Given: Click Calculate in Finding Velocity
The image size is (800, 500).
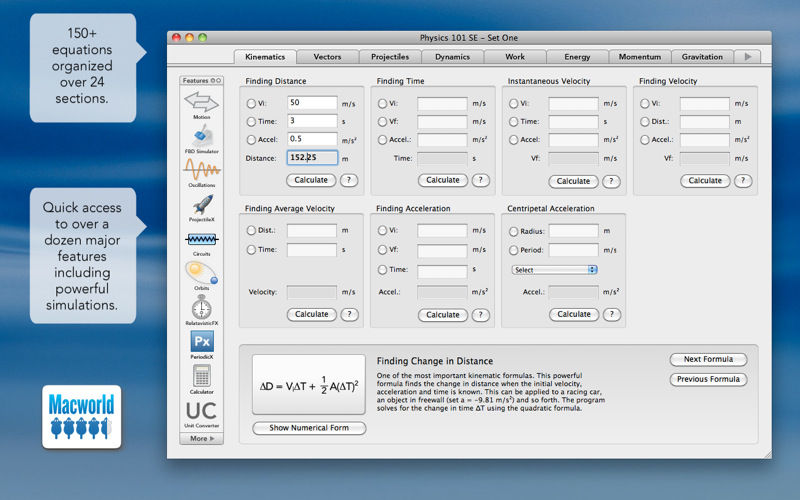Looking at the screenshot, I should (x=705, y=181).
